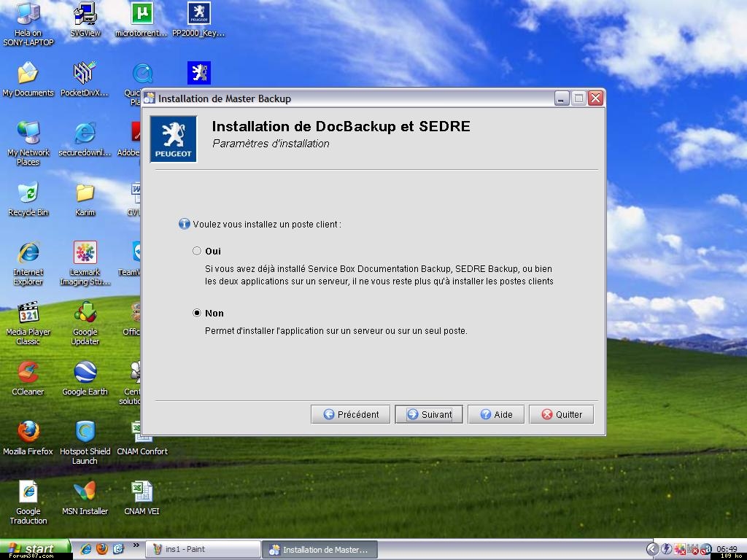Click the taskbar clock showing 06:49
Screen dimensions: 747x560
pos(727,549)
